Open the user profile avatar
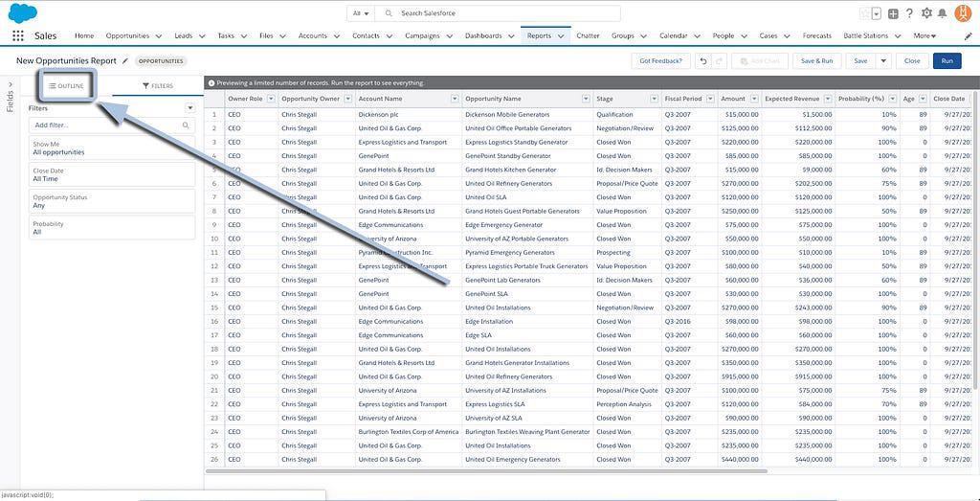 coord(963,13)
